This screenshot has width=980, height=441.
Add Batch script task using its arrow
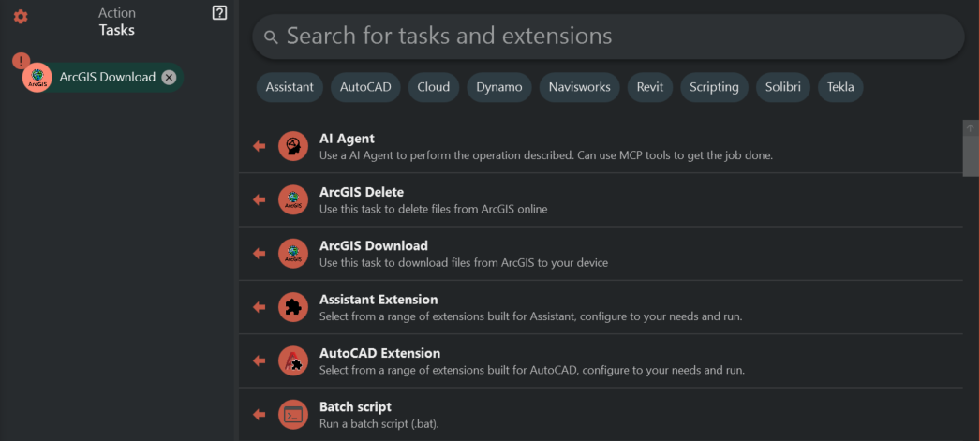pos(259,415)
